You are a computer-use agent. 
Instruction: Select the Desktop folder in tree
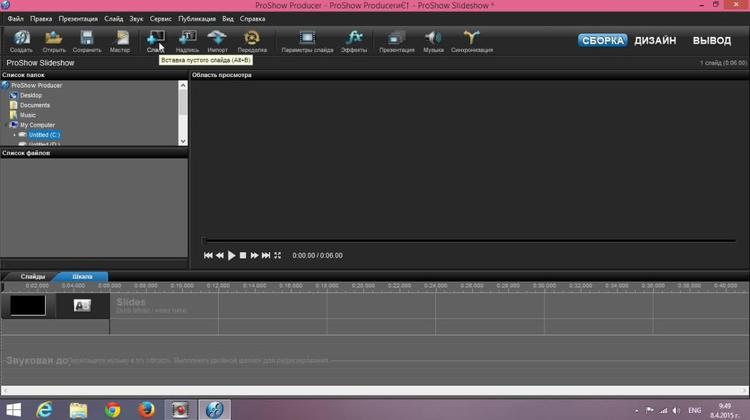31,95
